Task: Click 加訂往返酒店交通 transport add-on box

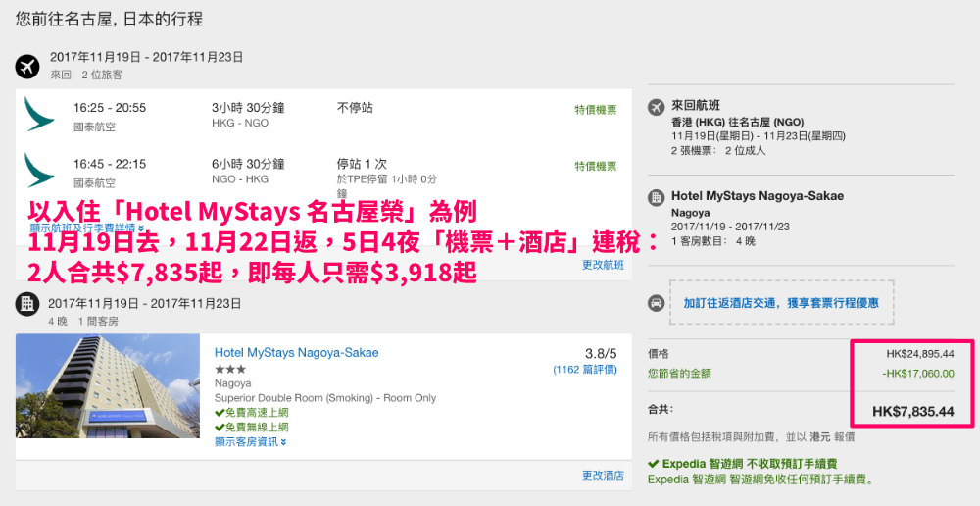Action: tap(781, 303)
